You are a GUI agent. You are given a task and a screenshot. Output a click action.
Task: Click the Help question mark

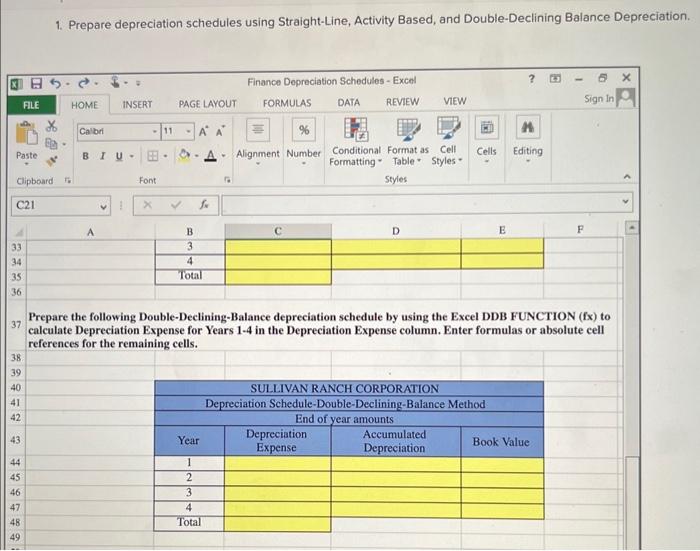(x=531, y=79)
